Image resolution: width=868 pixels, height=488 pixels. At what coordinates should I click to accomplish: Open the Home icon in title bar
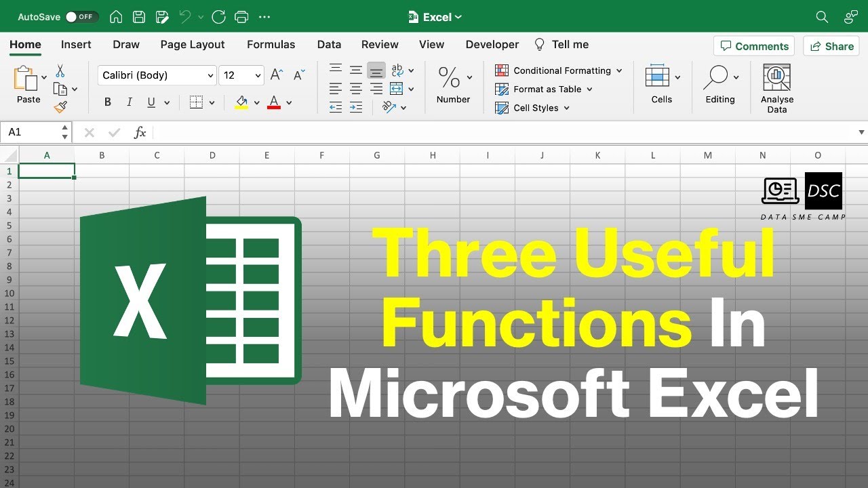click(116, 17)
